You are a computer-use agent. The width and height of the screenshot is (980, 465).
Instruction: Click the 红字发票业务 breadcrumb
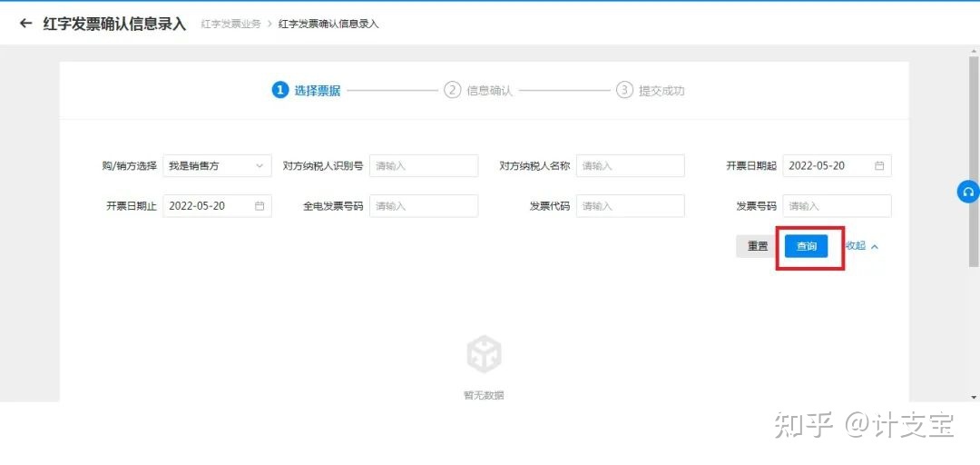tap(230, 25)
